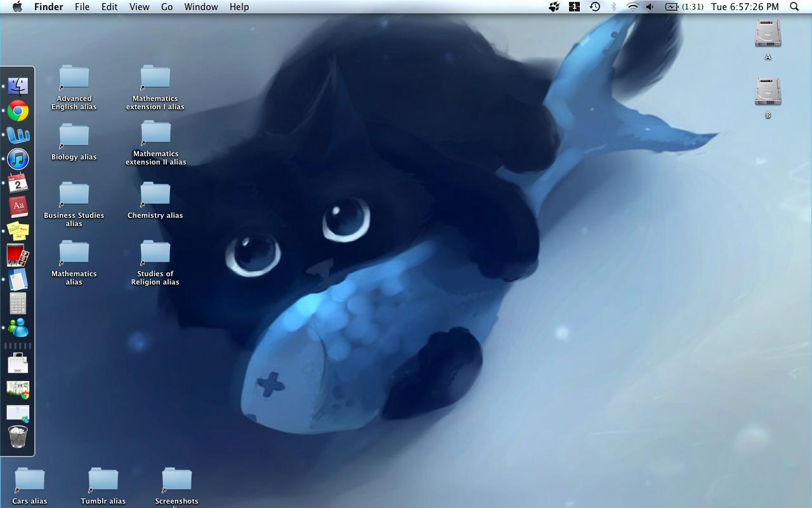The height and width of the screenshot is (508, 812).
Task: Select Studies of Religion alias folder
Action: coord(155,262)
